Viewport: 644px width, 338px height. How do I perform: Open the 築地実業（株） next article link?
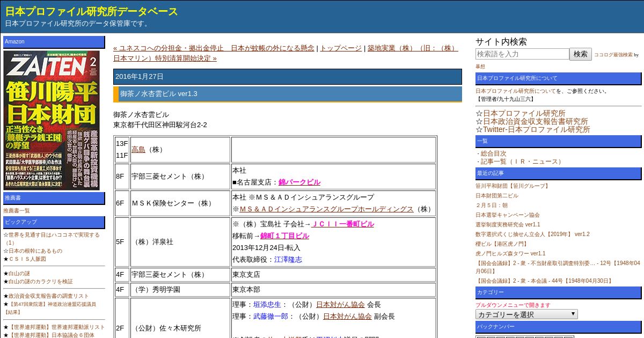(x=286, y=53)
